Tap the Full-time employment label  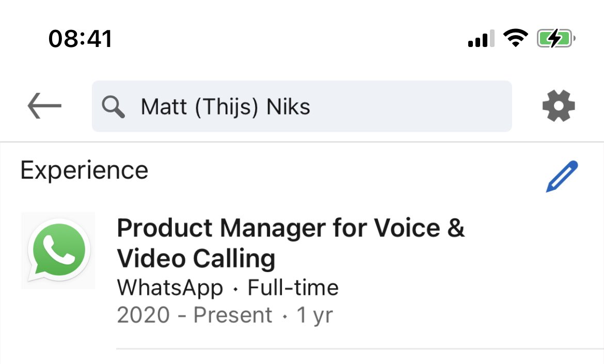coord(293,288)
